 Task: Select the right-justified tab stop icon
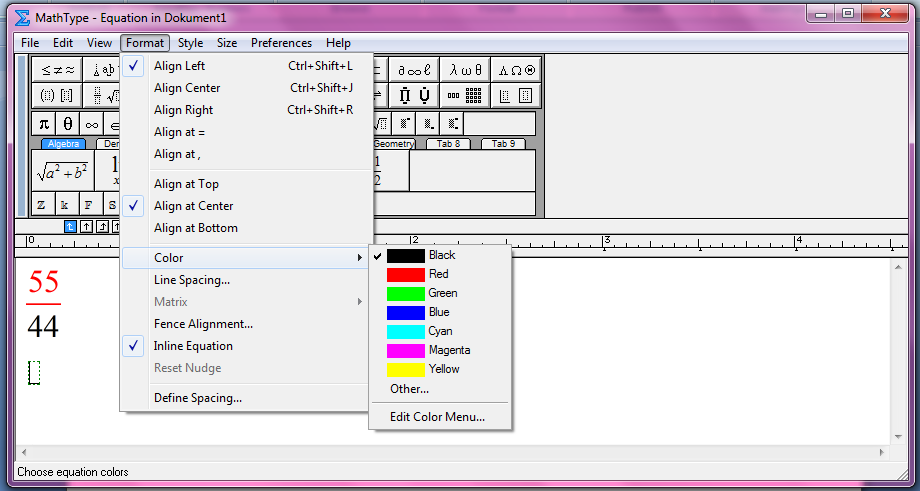pyautogui.click(x=102, y=226)
